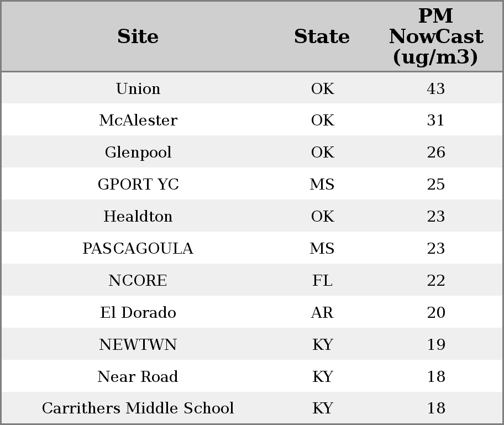This screenshot has height=425, width=504.
Task: Click the Healdton site name
Action: [138, 216]
